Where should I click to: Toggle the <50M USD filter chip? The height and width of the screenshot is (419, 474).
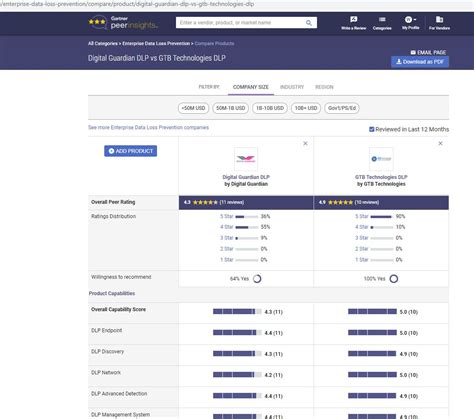[193, 108]
